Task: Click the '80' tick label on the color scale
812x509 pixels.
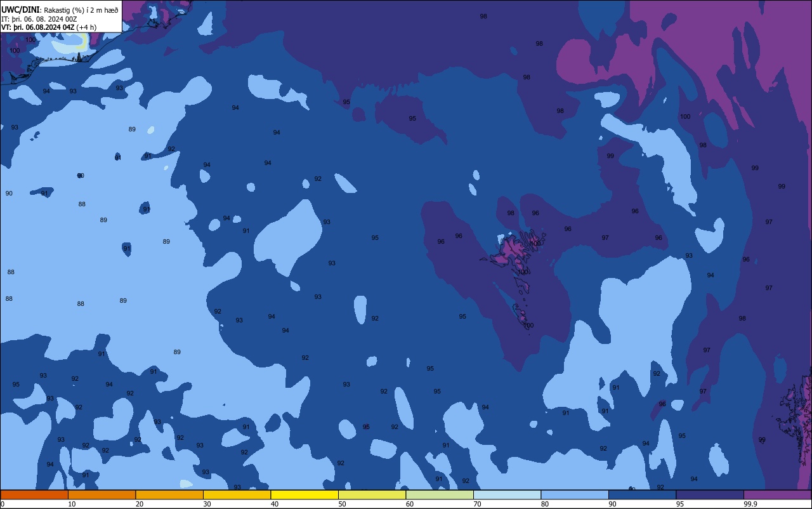Action: pyautogui.click(x=545, y=504)
